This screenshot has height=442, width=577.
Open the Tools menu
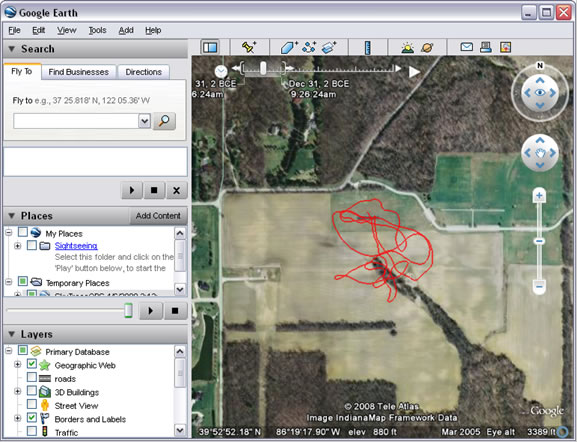(98, 30)
